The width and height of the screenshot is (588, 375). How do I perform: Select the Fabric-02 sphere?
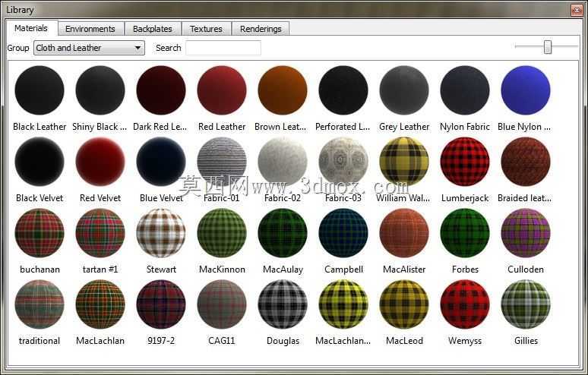(x=283, y=162)
